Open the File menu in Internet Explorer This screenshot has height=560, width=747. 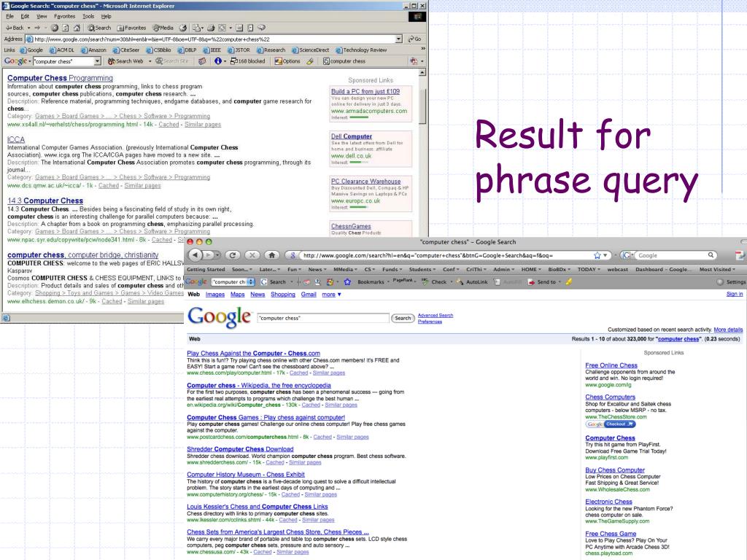[9, 16]
